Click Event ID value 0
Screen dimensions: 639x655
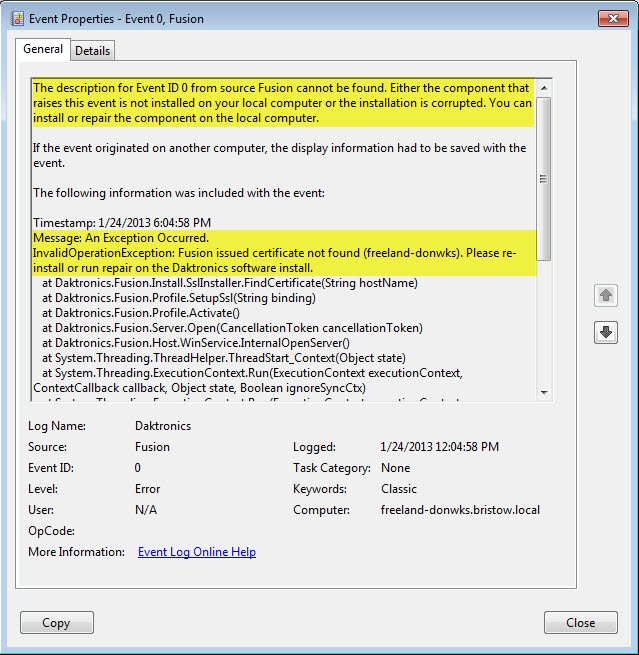(x=137, y=468)
